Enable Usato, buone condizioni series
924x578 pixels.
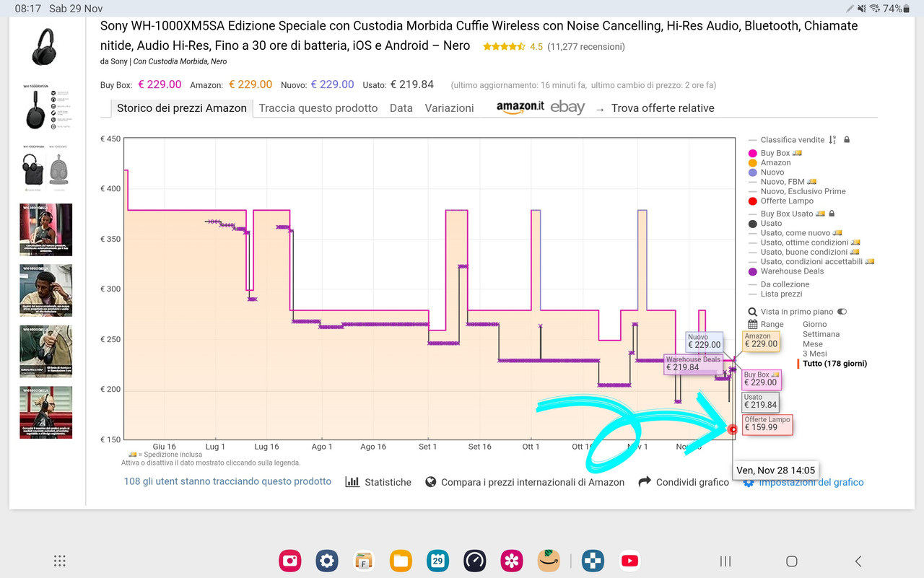(x=803, y=252)
